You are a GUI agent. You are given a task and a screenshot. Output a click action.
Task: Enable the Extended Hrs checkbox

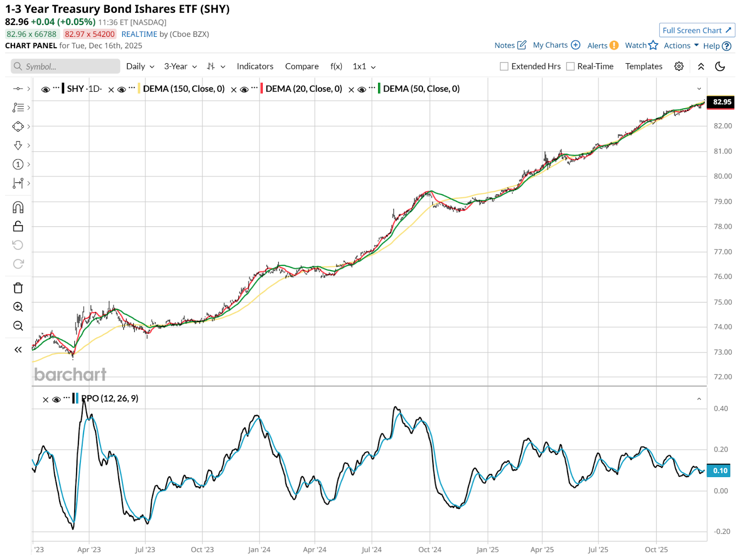[x=504, y=67]
